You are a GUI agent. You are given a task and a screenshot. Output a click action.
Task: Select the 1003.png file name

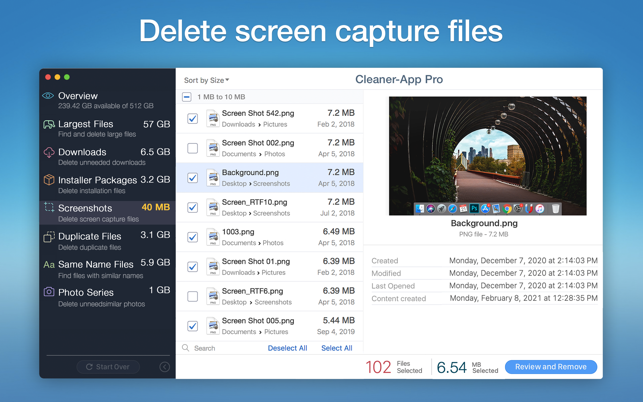point(238,232)
